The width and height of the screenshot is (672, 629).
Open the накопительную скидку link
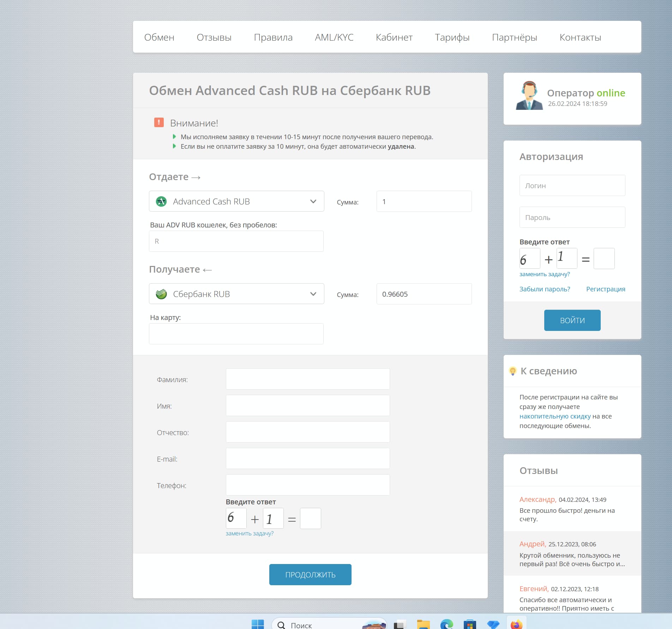pyautogui.click(x=555, y=416)
